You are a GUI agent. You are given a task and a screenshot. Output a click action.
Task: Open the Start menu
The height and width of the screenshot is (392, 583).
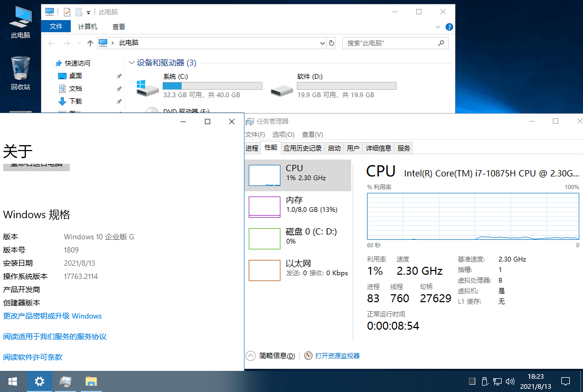[x=12, y=381]
